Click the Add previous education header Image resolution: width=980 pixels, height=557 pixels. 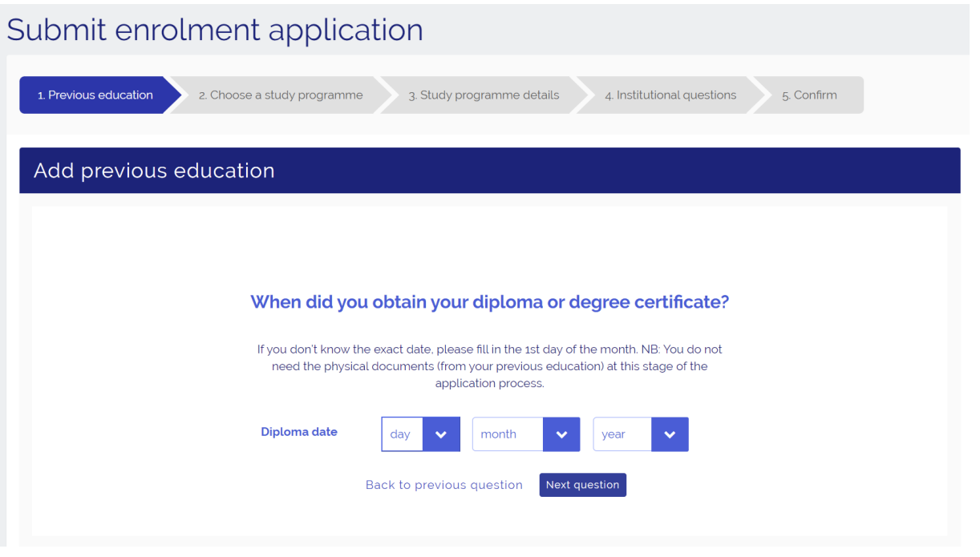point(154,171)
